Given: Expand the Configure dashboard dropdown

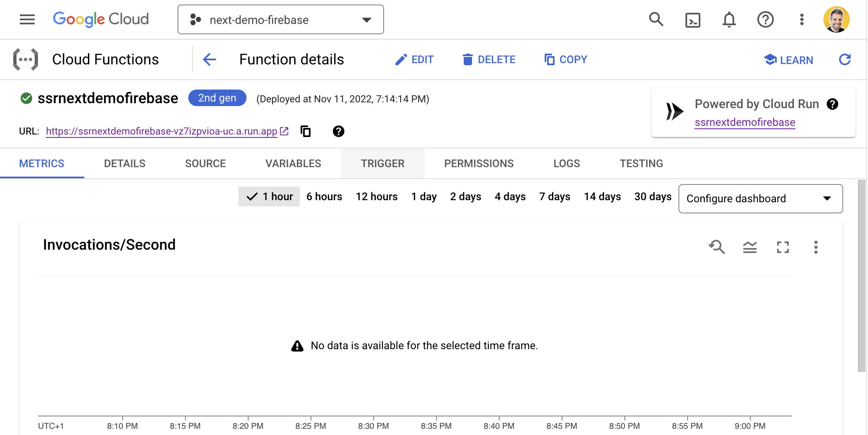Looking at the screenshot, I should pos(761,199).
